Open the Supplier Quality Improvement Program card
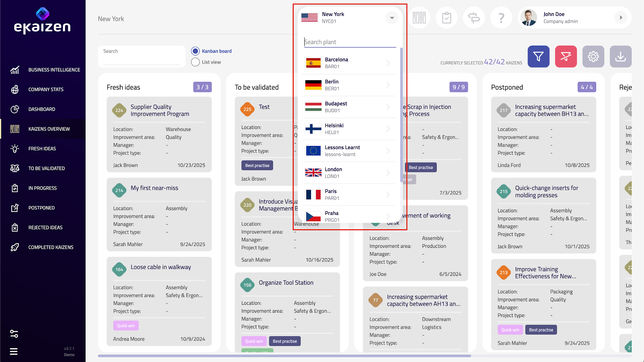The image size is (644, 362). pyautogui.click(x=160, y=110)
